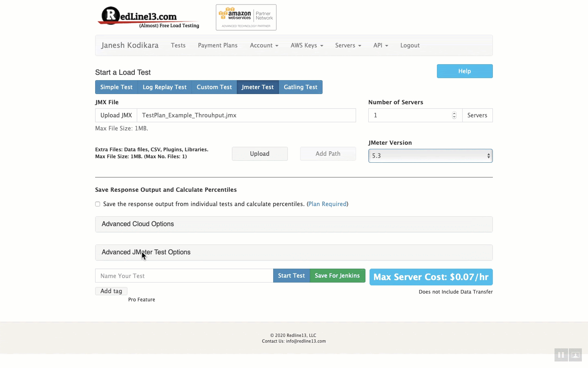Image resolution: width=588 pixels, height=368 pixels.
Task: Click the Upload extra files button
Action: [x=260, y=154]
